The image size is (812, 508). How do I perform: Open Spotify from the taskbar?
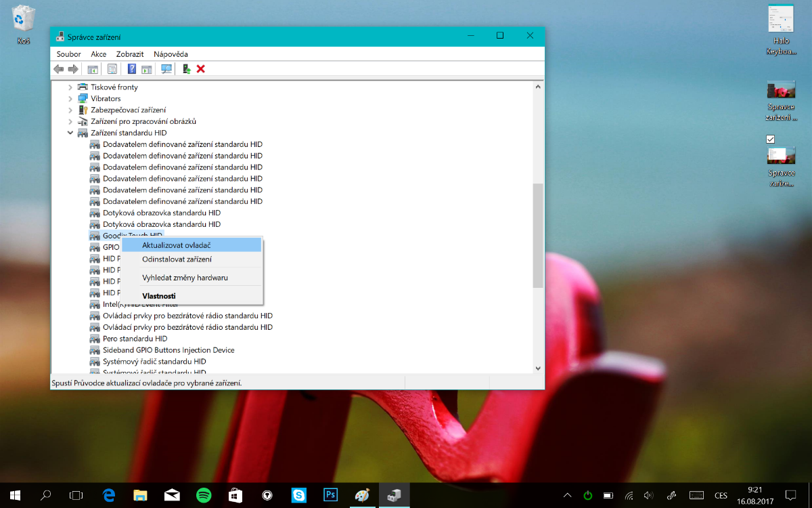tap(203, 495)
